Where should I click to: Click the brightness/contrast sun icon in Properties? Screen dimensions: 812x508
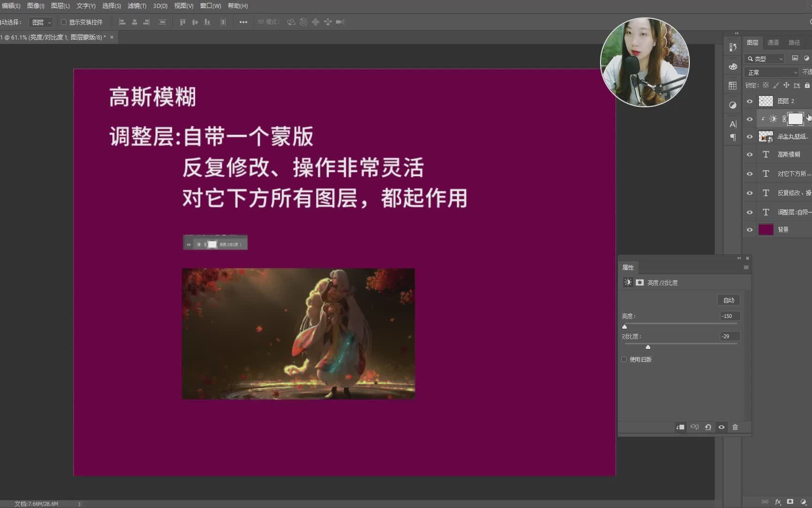(x=628, y=282)
